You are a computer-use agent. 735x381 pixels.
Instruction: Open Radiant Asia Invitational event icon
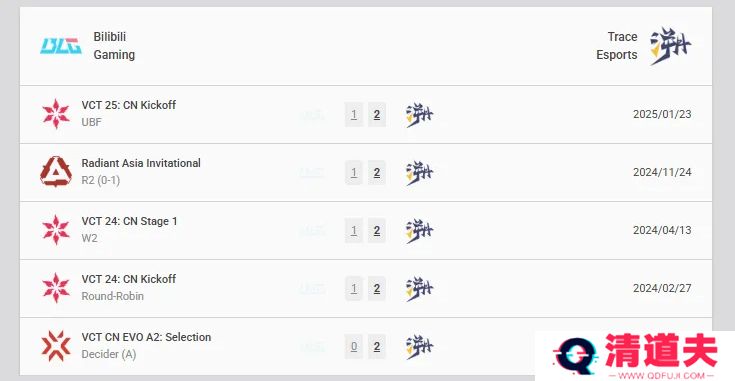(56, 172)
